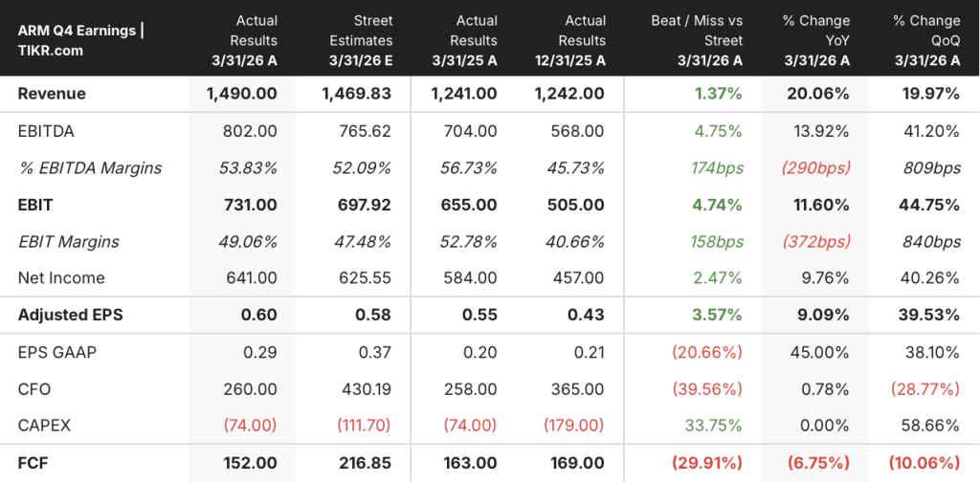The width and height of the screenshot is (980, 484).
Task: Select EBITDA actual value 802.00
Action: pos(250,132)
